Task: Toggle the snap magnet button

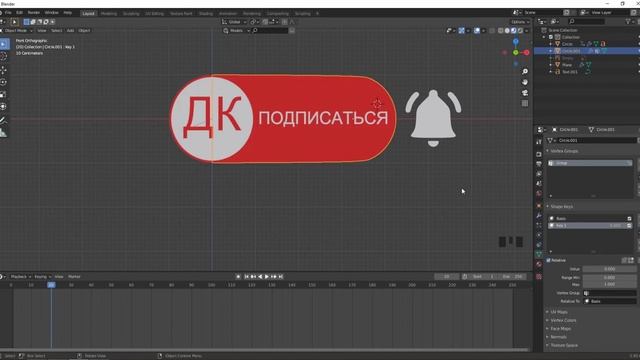Action: coord(265,22)
